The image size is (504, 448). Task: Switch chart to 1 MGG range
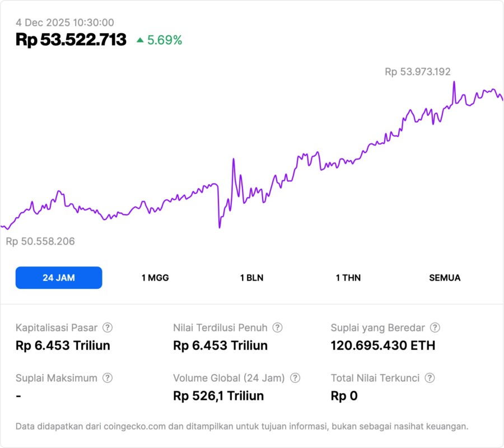(x=155, y=278)
